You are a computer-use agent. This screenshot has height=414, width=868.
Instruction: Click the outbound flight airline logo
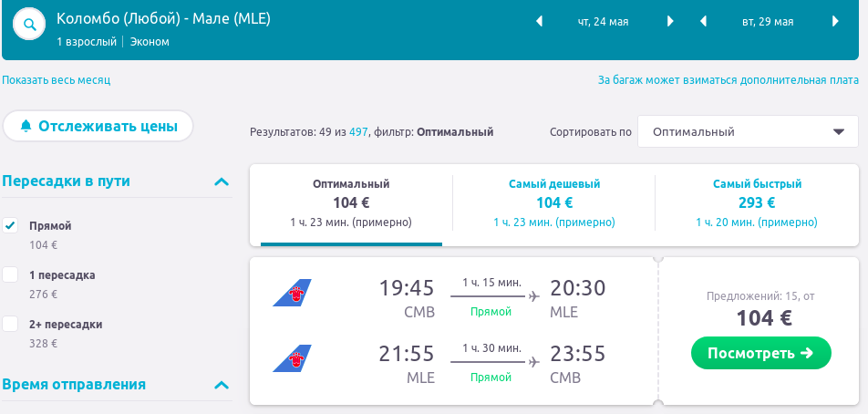point(292,294)
